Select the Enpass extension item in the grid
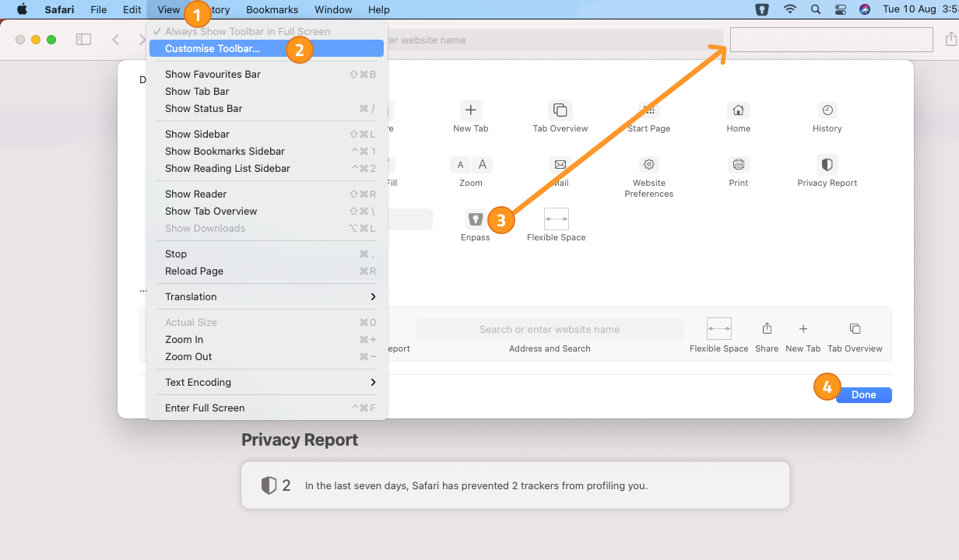Screen dimensions: 959x560 tap(475, 226)
